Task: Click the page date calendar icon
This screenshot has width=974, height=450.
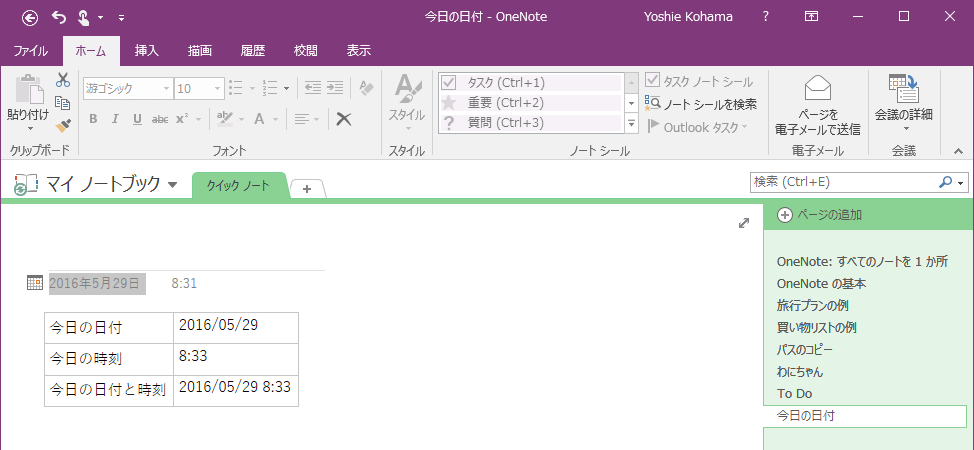Action: 35,283
